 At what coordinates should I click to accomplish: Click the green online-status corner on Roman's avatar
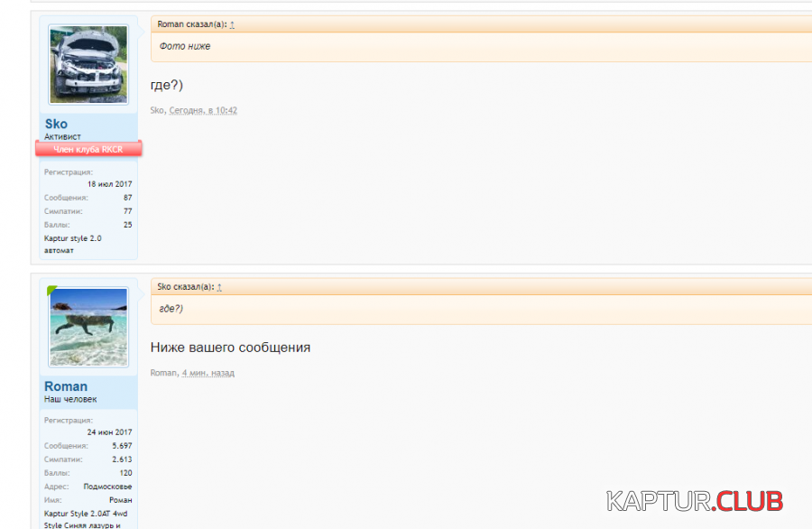tap(52, 291)
